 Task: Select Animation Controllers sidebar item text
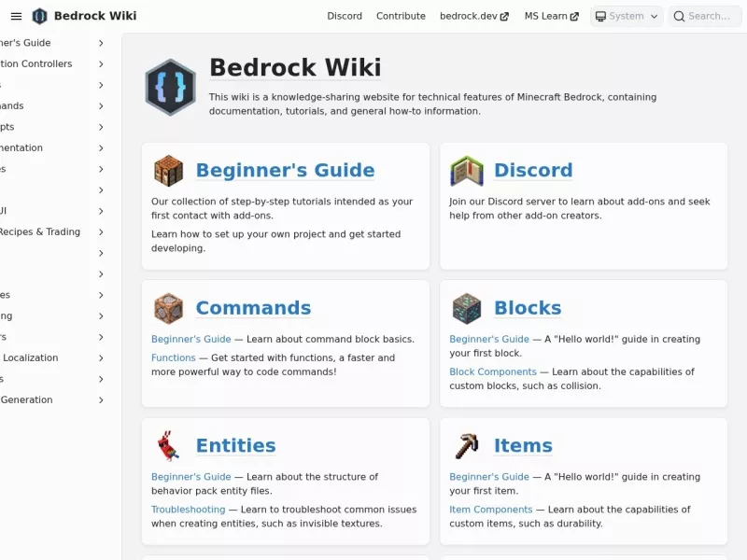click(x=35, y=63)
